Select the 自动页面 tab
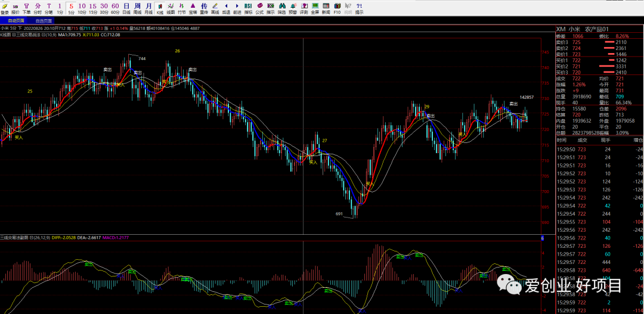This screenshot has height=314, width=644. tap(16, 20)
